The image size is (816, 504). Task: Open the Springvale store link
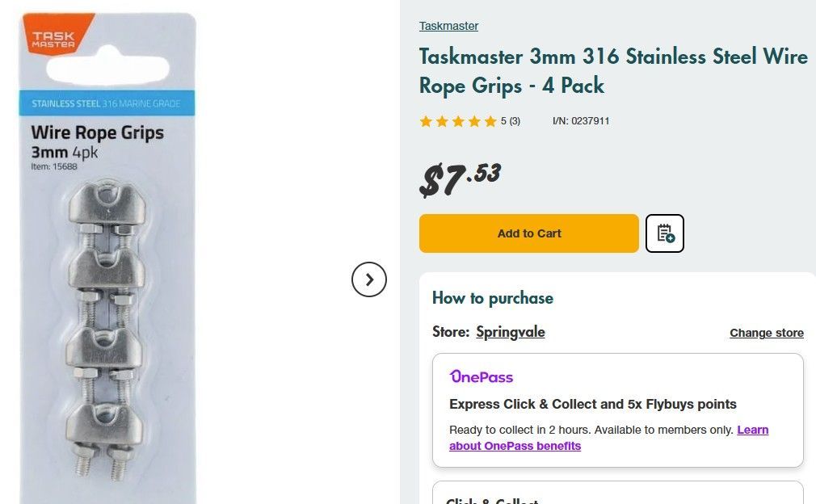(510, 332)
